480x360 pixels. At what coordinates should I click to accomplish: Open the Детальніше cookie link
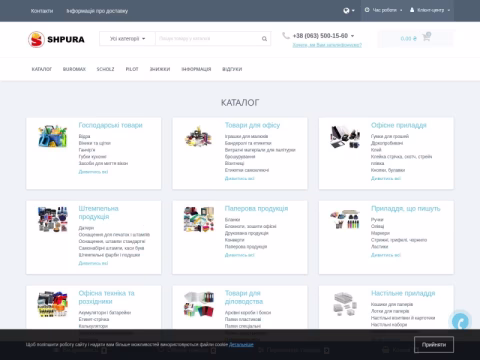pos(241,345)
